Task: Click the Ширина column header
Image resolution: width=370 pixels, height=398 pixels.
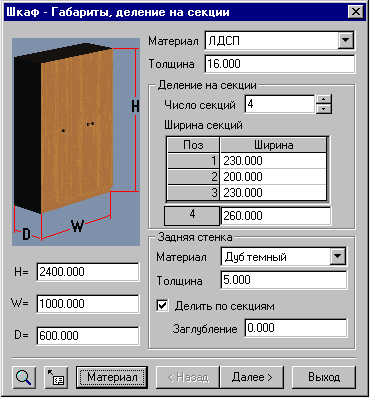Action: [x=273, y=145]
